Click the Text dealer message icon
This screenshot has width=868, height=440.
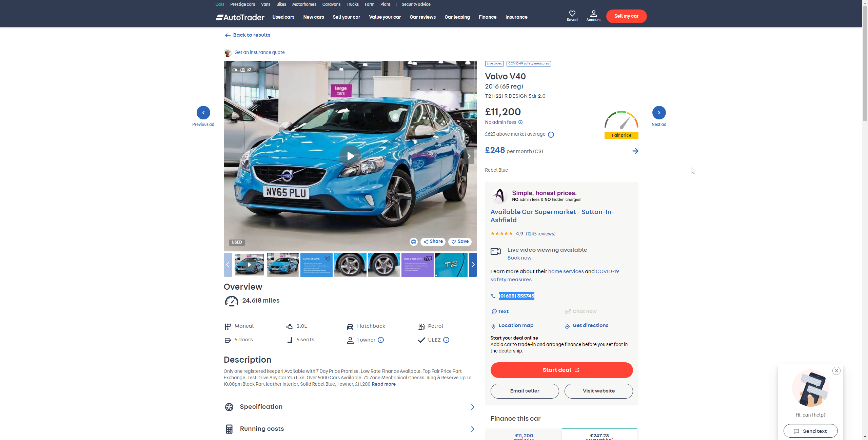(x=494, y=311)
